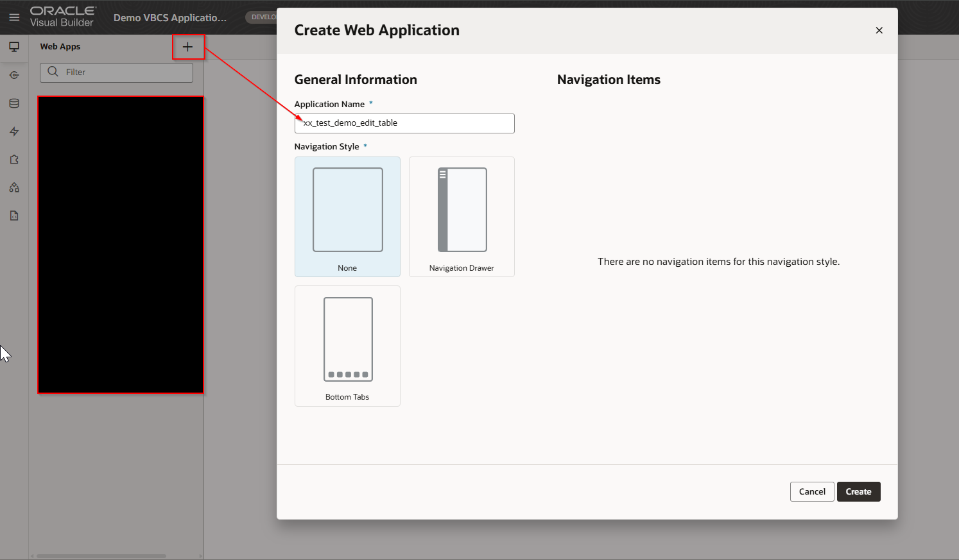Image resolution: width=959 pixels, height=560 pixels.
Task: Click the plus icon to add web app
Action: pyautogui.click(x=187, y=47)
